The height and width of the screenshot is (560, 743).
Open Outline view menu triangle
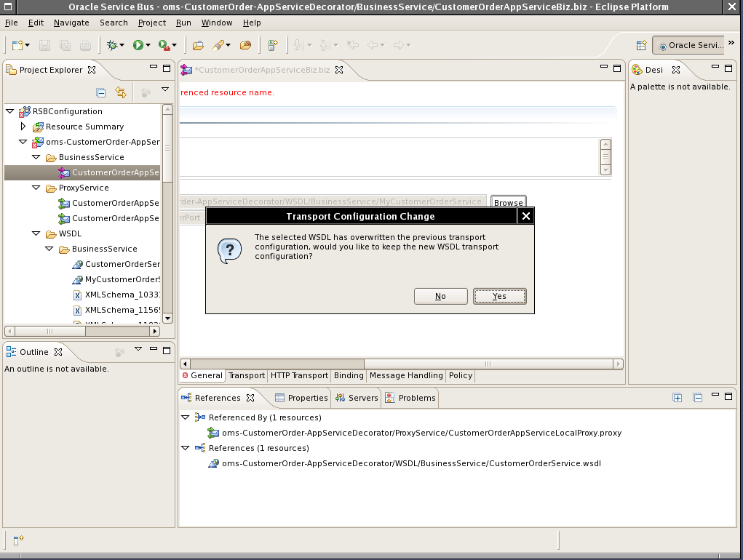(x=138, y=349)
